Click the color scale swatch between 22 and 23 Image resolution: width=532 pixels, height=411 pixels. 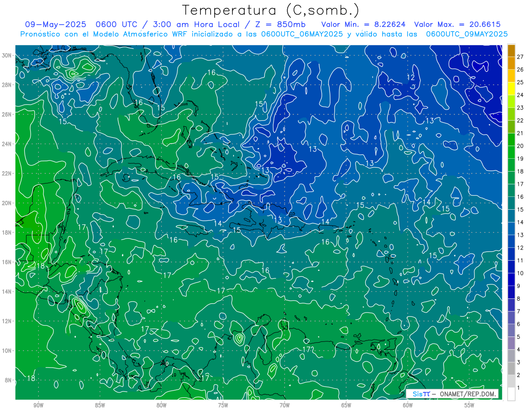coord(511,114)
